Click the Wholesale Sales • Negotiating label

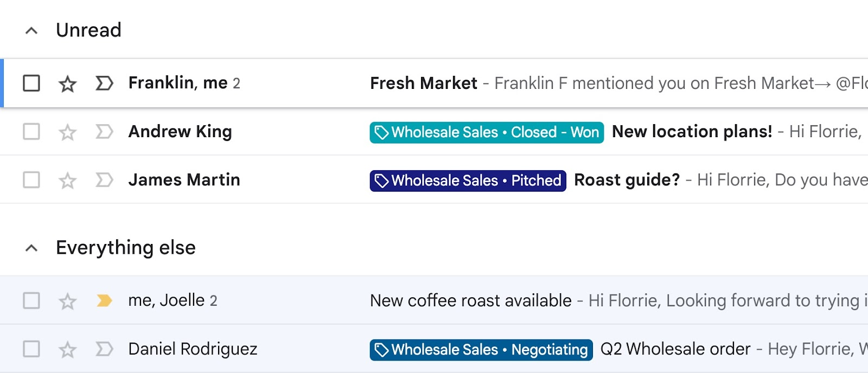click(481, 350)
